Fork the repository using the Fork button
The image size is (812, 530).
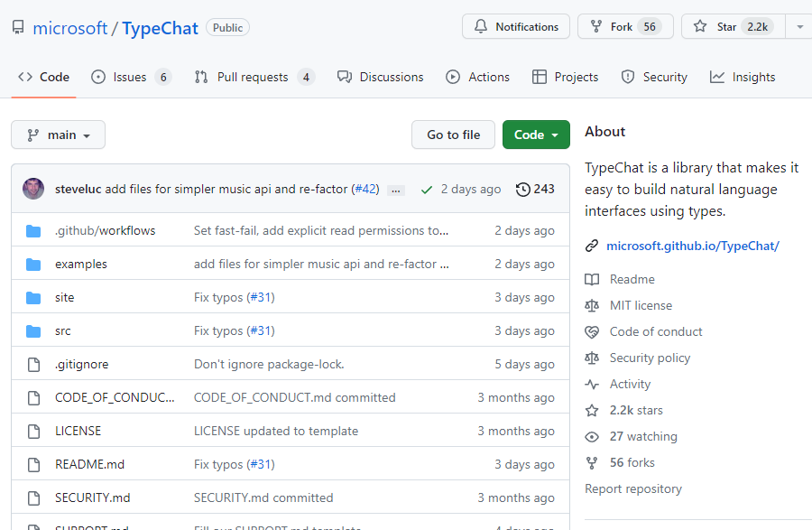pos(625,26)
